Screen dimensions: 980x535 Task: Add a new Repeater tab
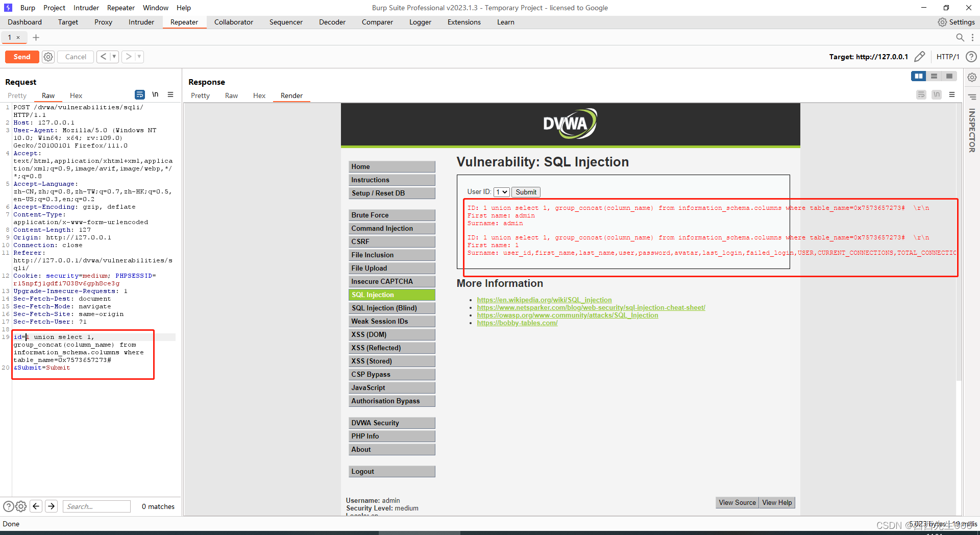[x=36, y=37]
